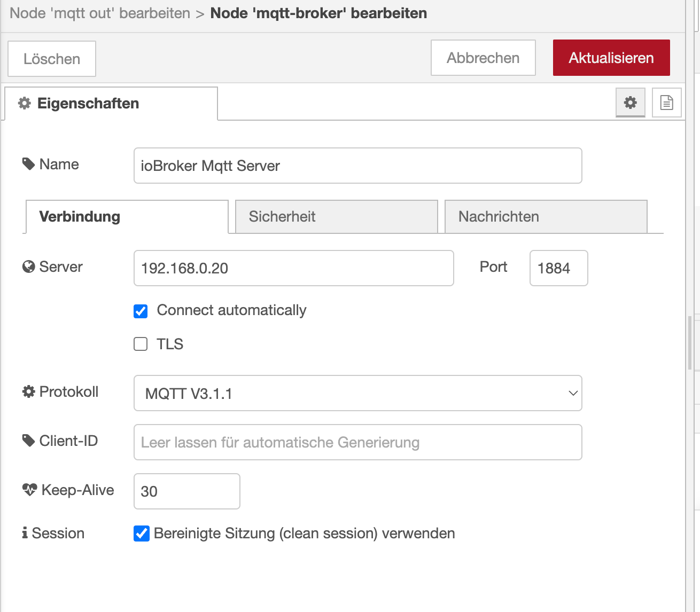Focus the Name input field
The image size is (700, 612).
point(357,166)
